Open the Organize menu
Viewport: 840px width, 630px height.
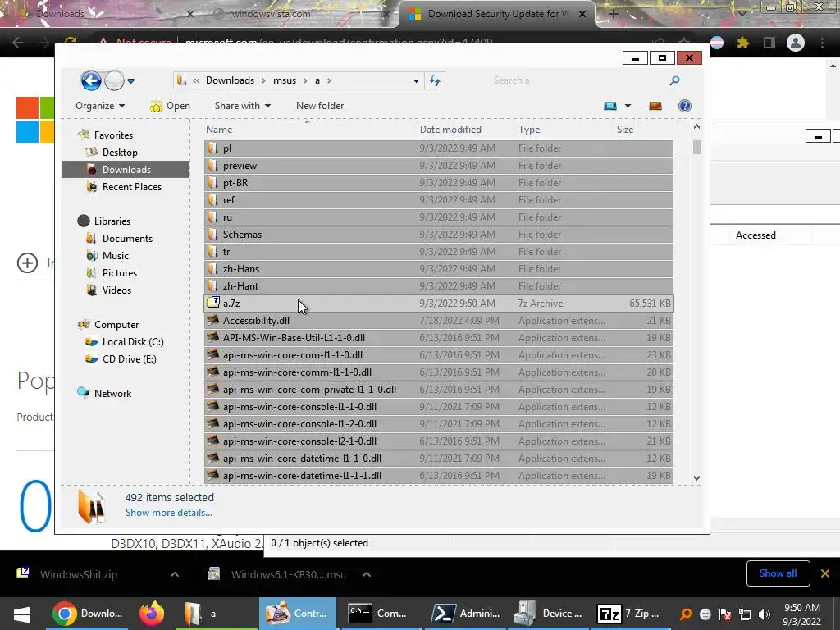pyautogui.click(x=100, y=106)
